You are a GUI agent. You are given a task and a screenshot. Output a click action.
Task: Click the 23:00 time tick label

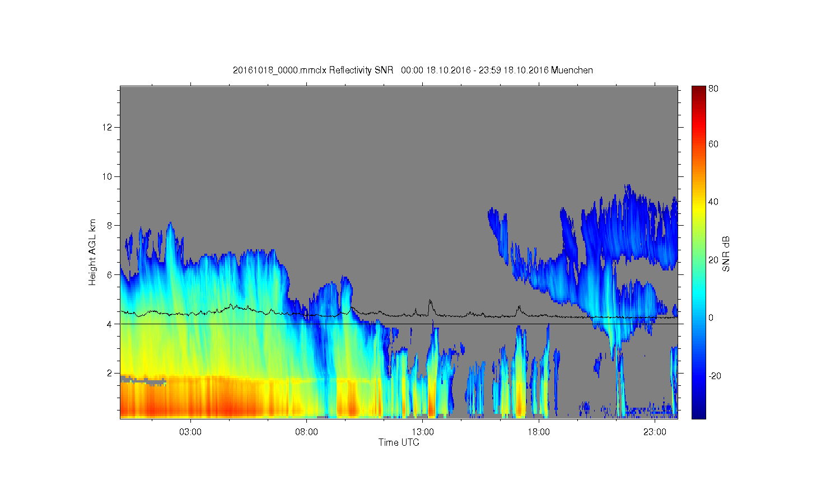tap(655, 432)
